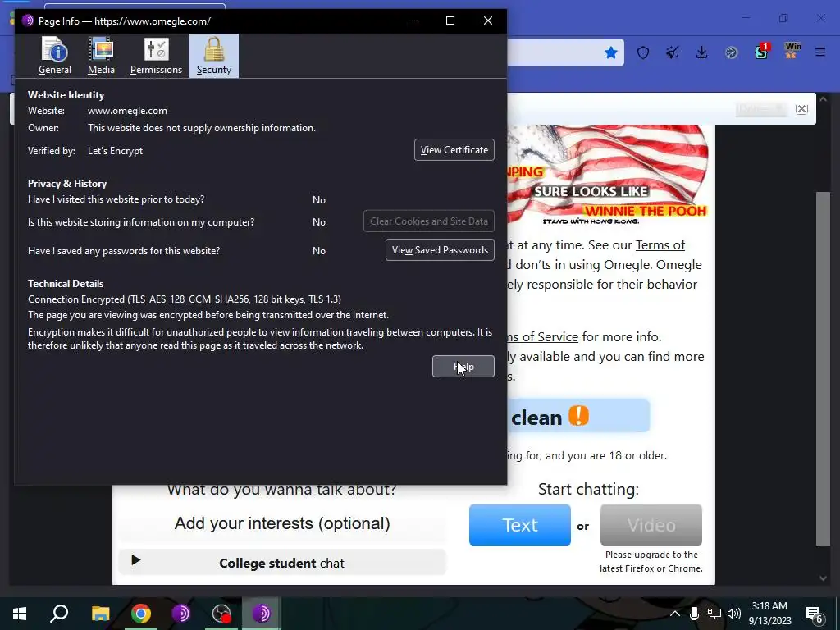This screenshot has width=840, height=630.
Task: Show hidden tray icons chevron
Action: pos(675,614)
